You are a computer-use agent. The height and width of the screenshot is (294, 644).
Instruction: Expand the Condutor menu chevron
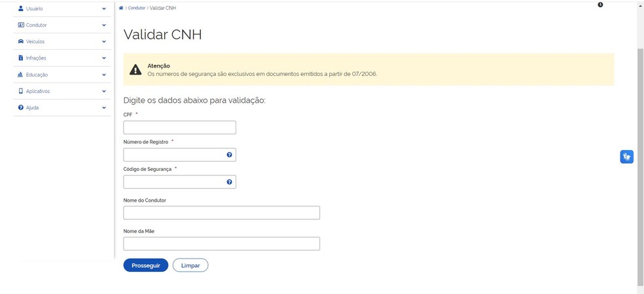click(x=104, y=25)
